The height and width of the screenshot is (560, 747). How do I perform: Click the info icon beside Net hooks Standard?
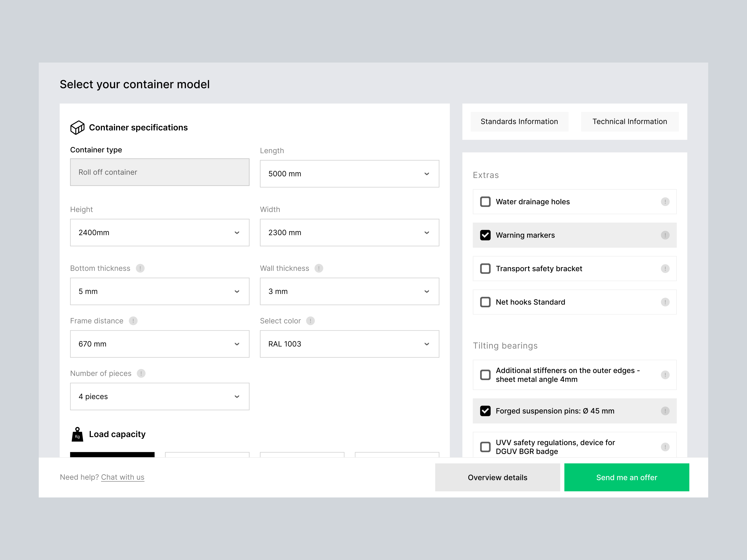tap(665, 302)
